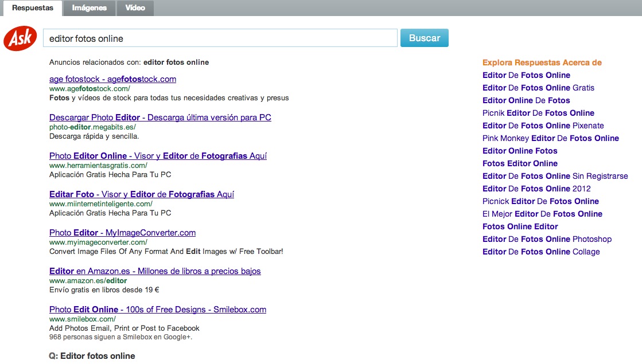Open the Editar Foto ad title
The width and height of the screenshot is (642, 364).
141,194
